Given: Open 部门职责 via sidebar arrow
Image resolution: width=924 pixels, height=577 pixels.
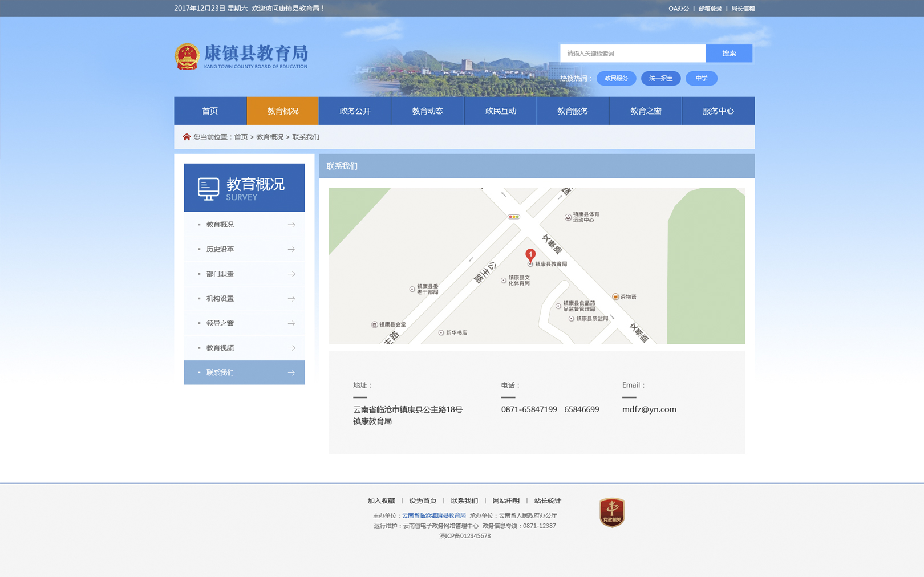Looking at the screenshot, I should (x=291, y=274).
